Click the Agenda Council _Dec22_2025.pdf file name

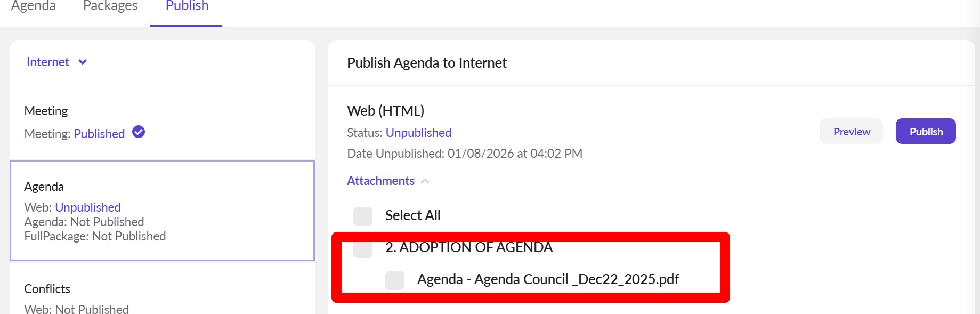click(x=548, y=279)
